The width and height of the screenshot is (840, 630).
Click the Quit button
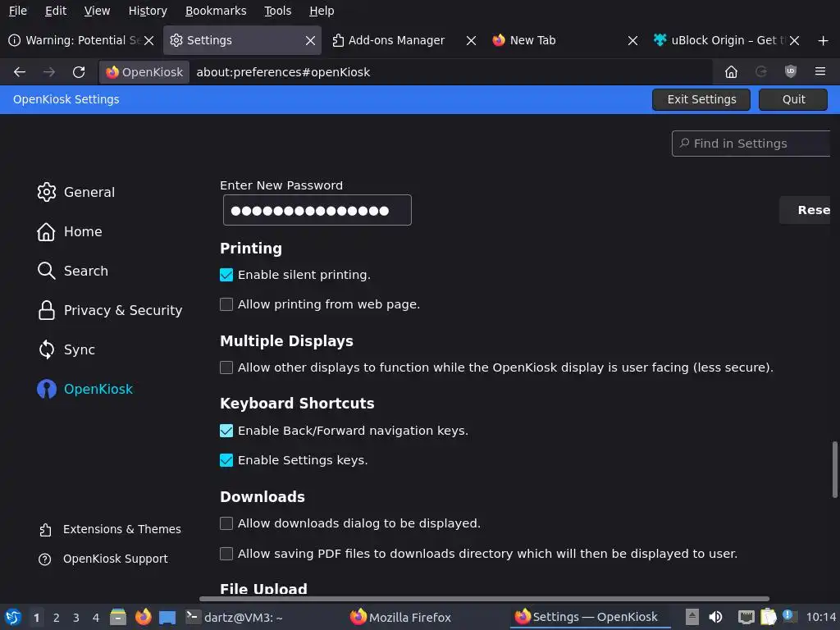tap(793, 99)
